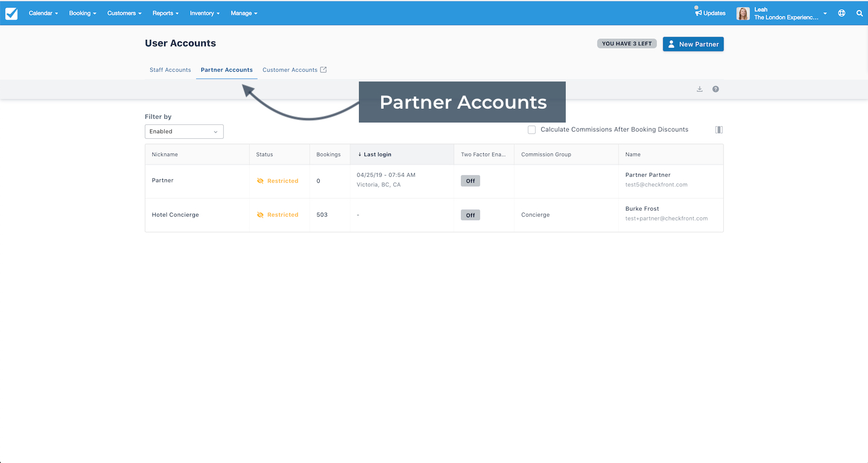This screenshot has height=463, width=868.
Task: Click Restricted eye icon in Partner row
Action: 261,181
